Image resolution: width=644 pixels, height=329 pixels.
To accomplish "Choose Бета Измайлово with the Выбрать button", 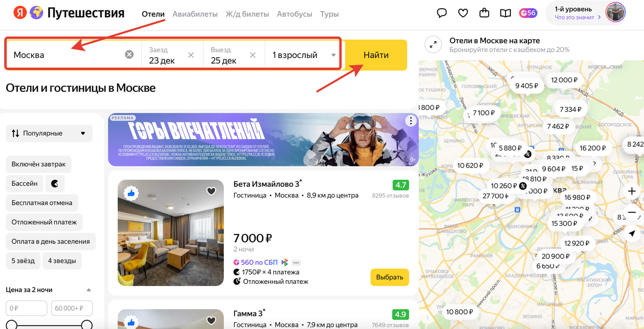I will [x=389, y=277].
